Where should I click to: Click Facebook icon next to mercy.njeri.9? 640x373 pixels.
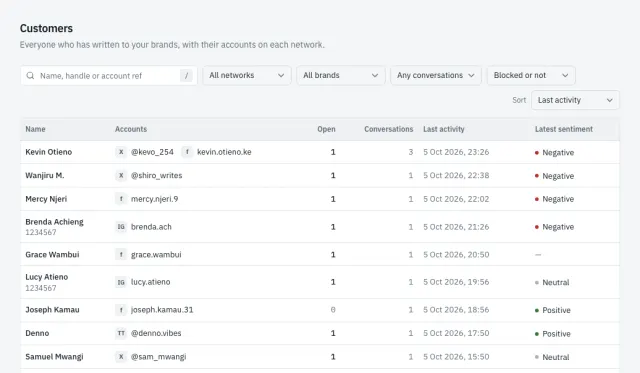coord(121,199)
